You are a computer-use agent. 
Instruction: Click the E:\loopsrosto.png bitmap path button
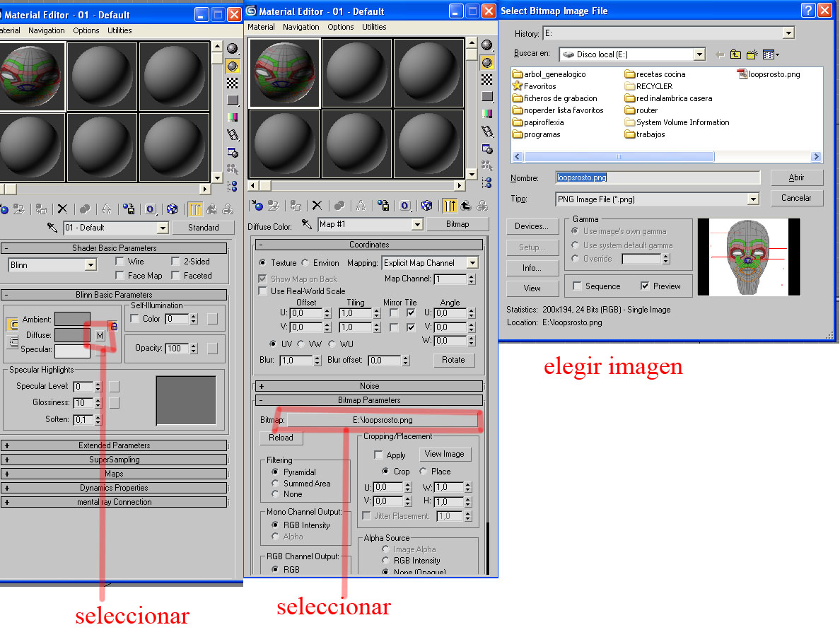tap(383, 420)
